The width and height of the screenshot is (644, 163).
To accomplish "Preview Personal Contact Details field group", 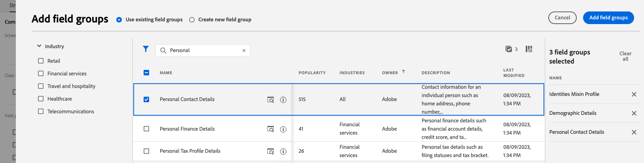I will coord(271,100).
